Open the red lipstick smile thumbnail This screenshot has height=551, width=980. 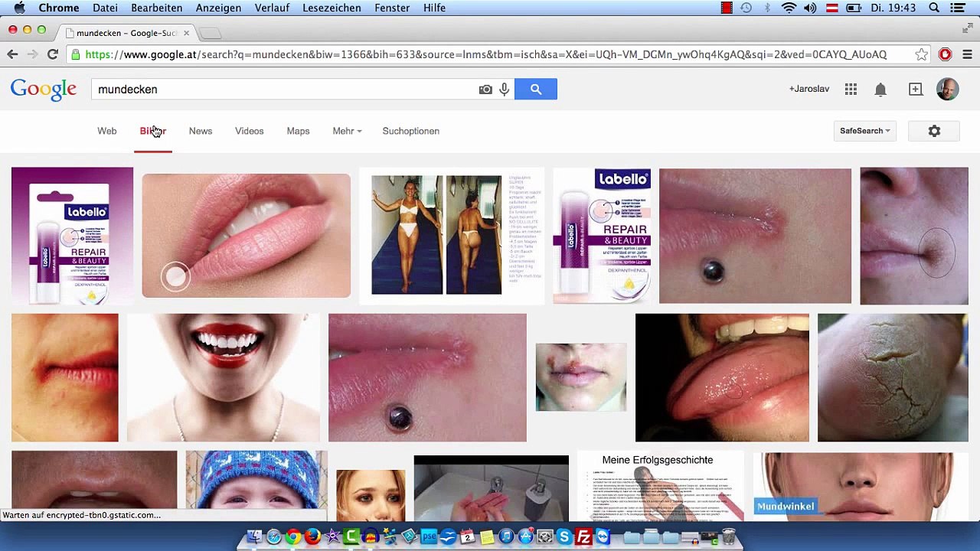[x=224, y=378]
